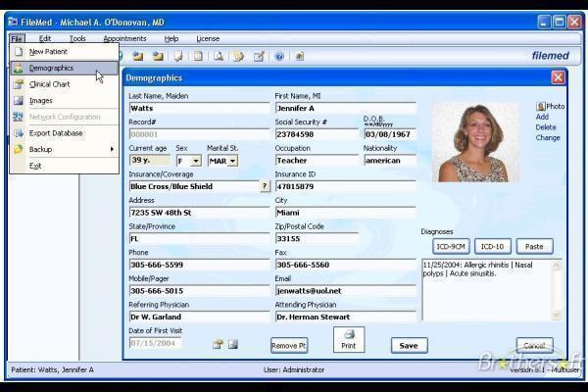The height and width of the screenshot is (392, 588).
Task: Click the New Patient page icon in File menu
Action: pos(19,51)
